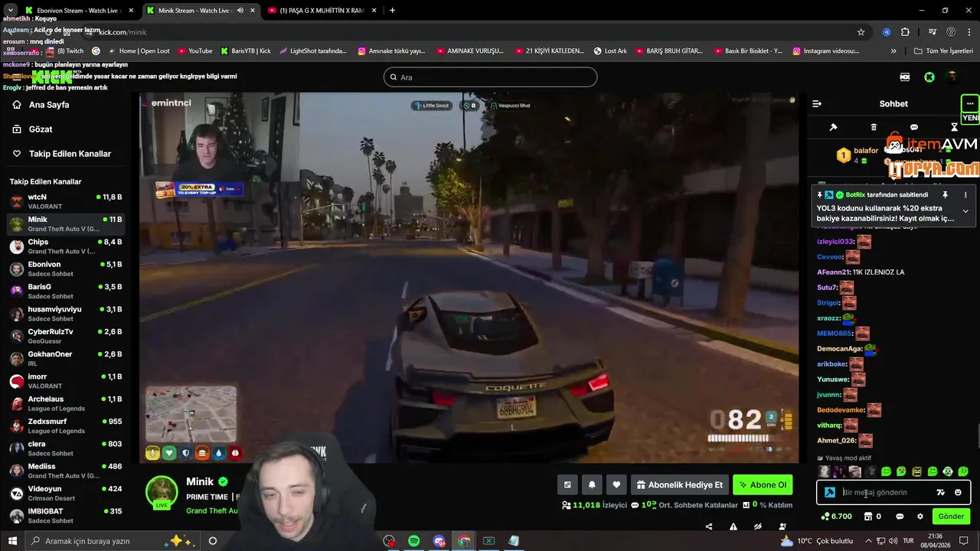Open CyberRulzTv channel in sidebar
The image size is (980, 551).
point(65,337)
